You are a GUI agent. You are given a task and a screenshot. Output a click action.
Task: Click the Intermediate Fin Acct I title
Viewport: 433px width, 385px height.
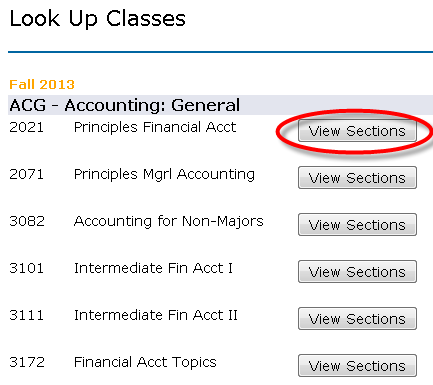(153, 268)
